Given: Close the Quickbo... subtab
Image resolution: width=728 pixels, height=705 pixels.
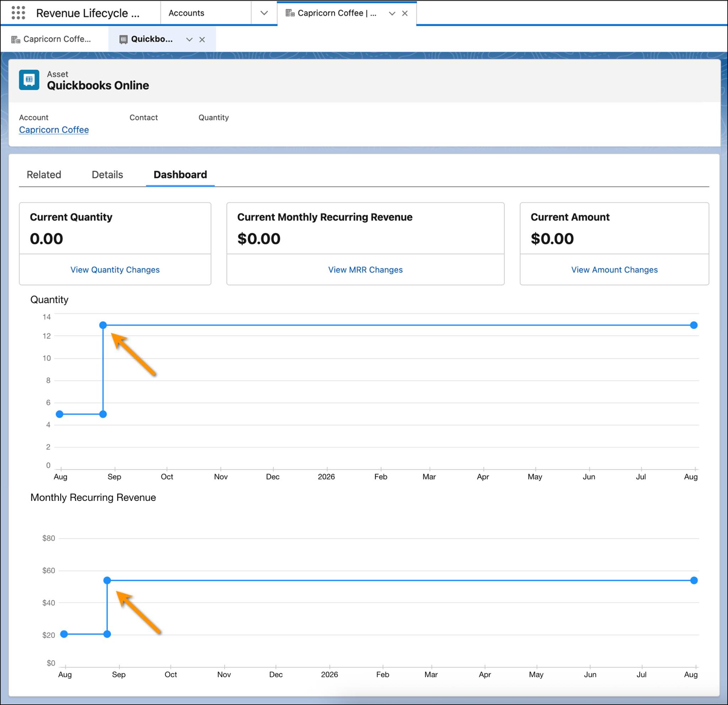Looking at the screenshot, I should [202, 39].
